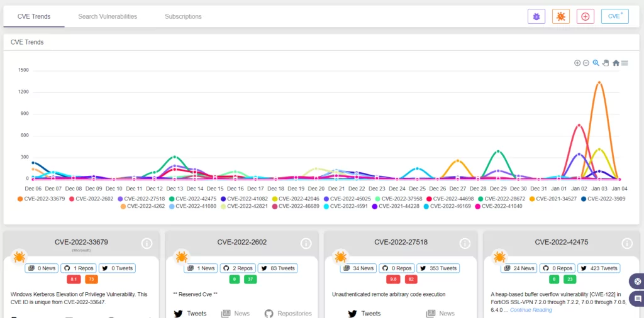Zoom out on the chart
Screen dimensions: 644x318
tap(586, 63)
